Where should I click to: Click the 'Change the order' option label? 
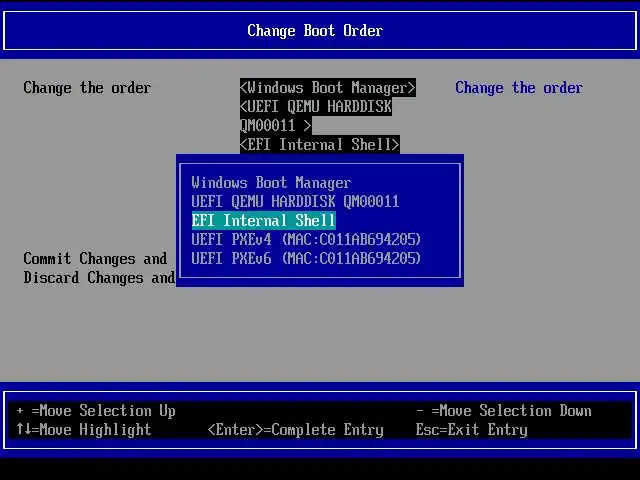pyautogui.click(x=87, y=88)
